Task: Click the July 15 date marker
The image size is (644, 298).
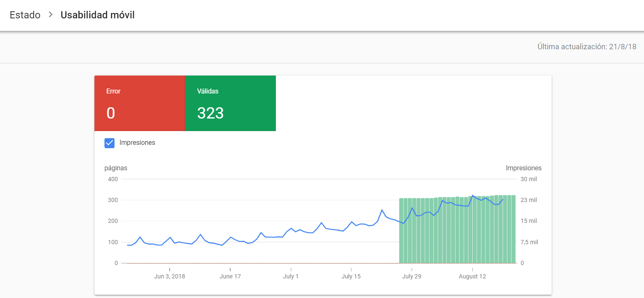Action: (351, 276)
